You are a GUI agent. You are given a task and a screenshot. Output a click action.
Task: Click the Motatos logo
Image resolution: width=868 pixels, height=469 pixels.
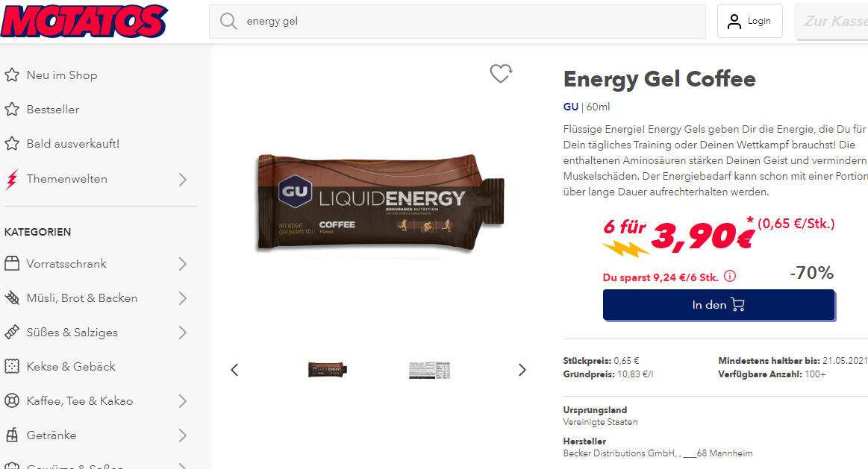[x=84, y=22]
